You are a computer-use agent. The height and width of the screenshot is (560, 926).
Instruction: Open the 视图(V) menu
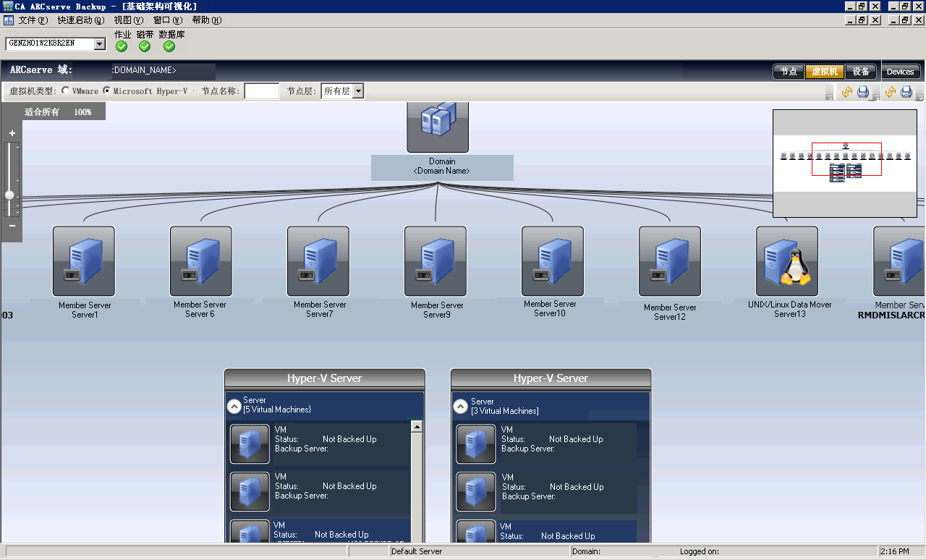(129, 20)
